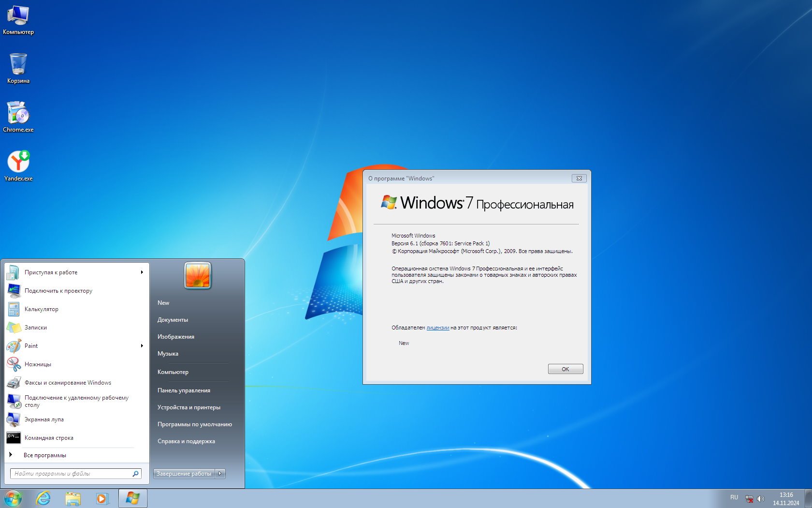Open Изображения from the Start menu
Screen dimensions: 812x508
point(176,337)
